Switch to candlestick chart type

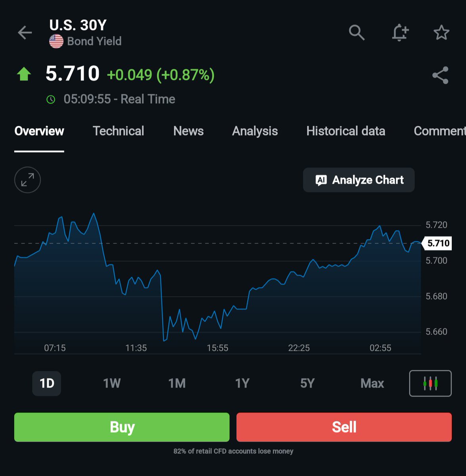[x=430, y=383]
